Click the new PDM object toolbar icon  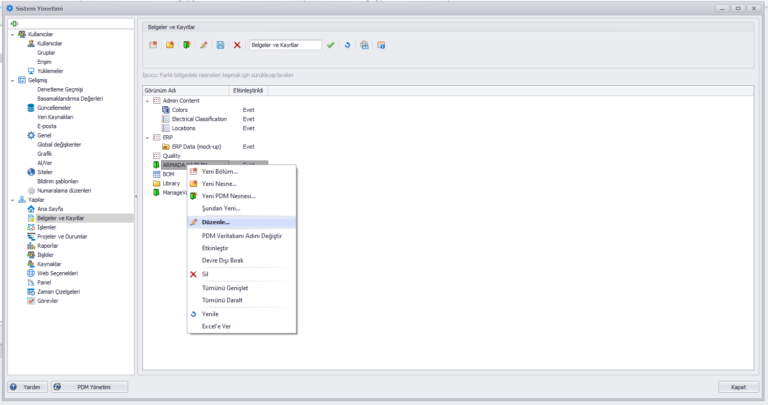(x=186, y=45)
